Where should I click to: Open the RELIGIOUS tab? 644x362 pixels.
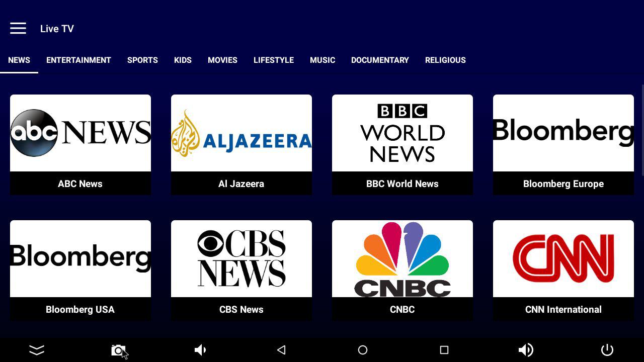click(445, 60)
